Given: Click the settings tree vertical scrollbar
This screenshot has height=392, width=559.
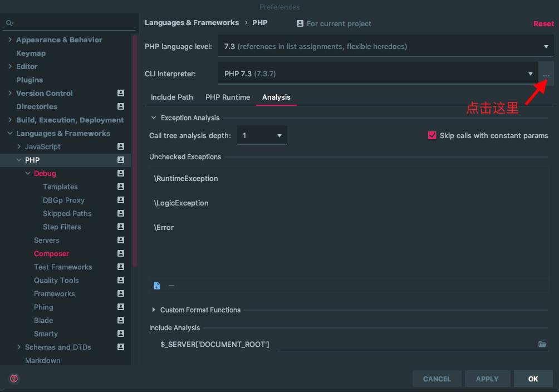Looking at the screenshot, I should click(x=135, y=151).
